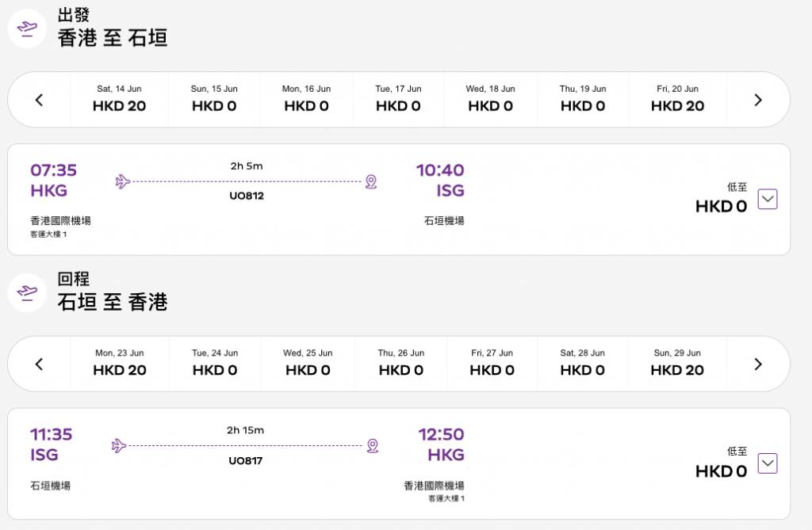Image resolution: width=812 pixels, height=530 pixels.
Task: Switch to the Fri, 20 Jun departure date
Action: pos(677,99)
